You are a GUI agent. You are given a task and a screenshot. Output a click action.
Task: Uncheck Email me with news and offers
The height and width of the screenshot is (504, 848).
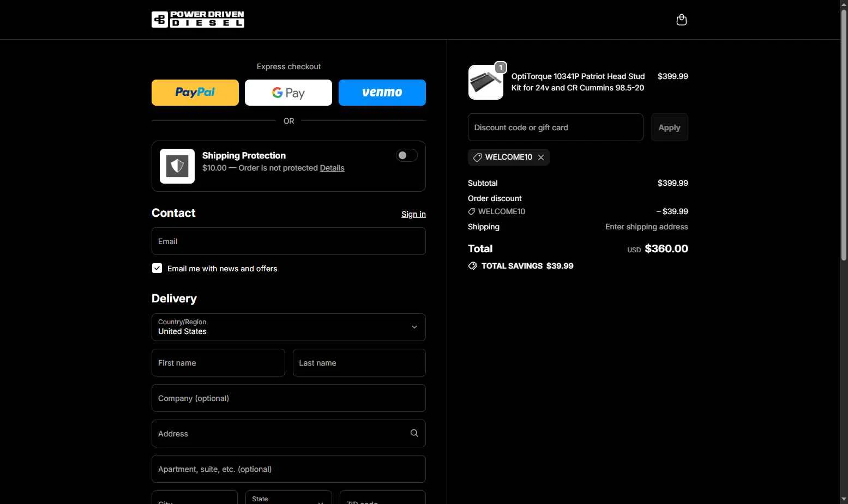pos(157,268)
